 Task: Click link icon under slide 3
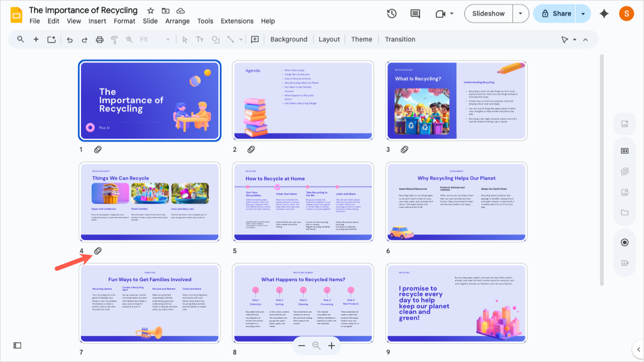tap(405, 150)
